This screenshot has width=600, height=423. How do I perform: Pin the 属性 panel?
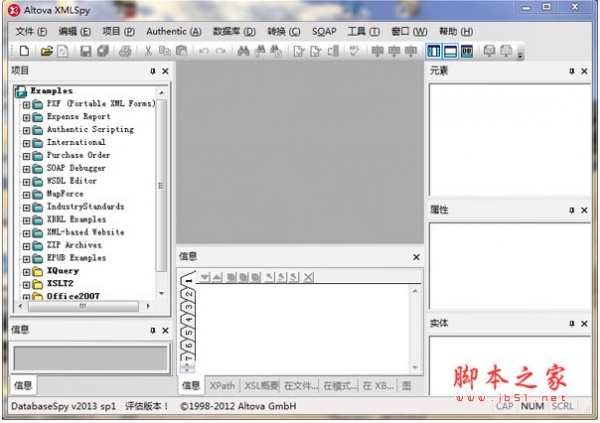point(572,210)
